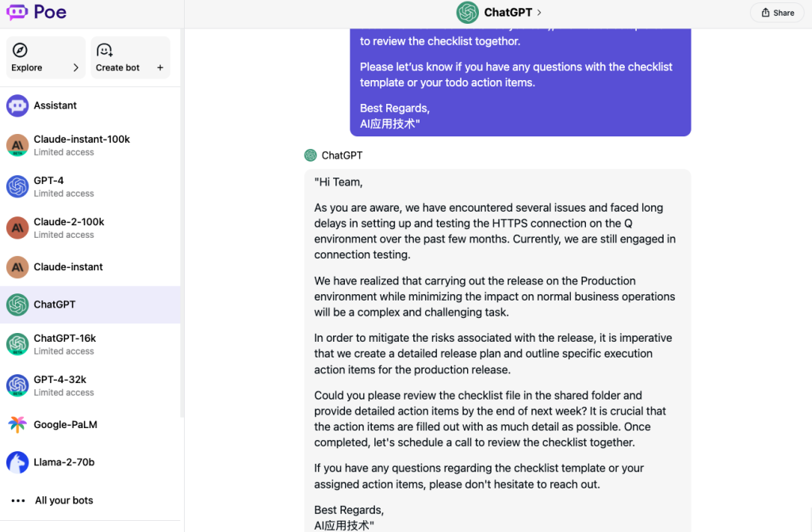This screenshot has width=812, height=532.
Task: Click the GPT-4 avatar icon
Action: [17, 186]
